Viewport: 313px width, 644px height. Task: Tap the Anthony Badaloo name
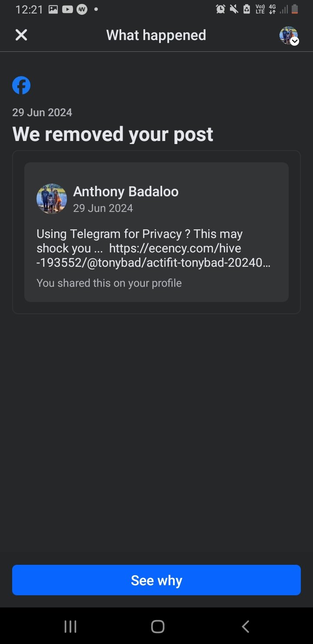click(126, 191)
